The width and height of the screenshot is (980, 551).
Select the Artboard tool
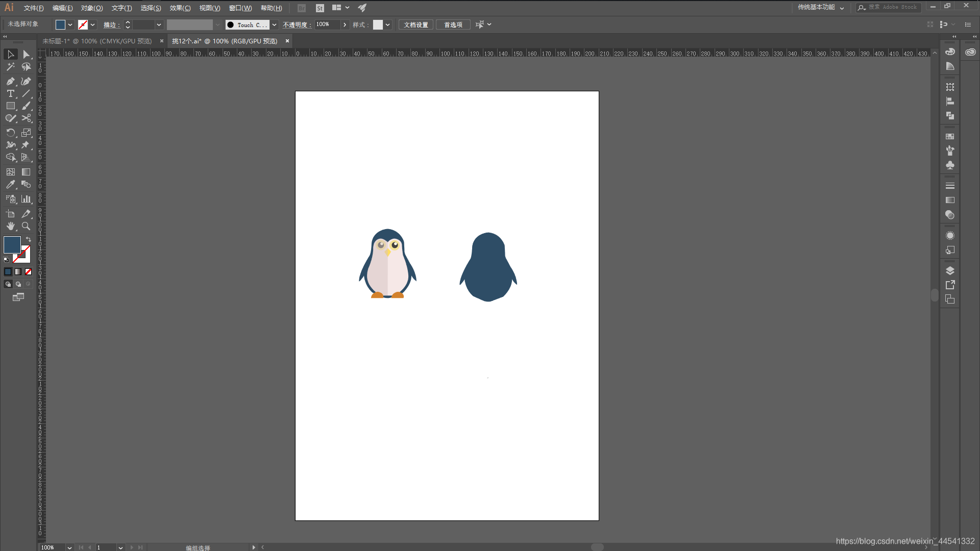tap(11, 214)
